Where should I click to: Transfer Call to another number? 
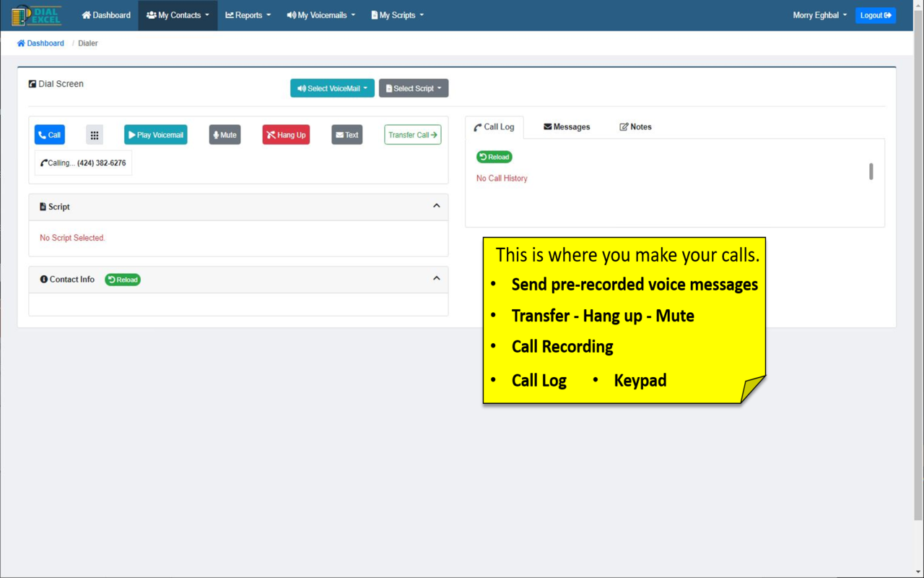[x=413, y=135]
